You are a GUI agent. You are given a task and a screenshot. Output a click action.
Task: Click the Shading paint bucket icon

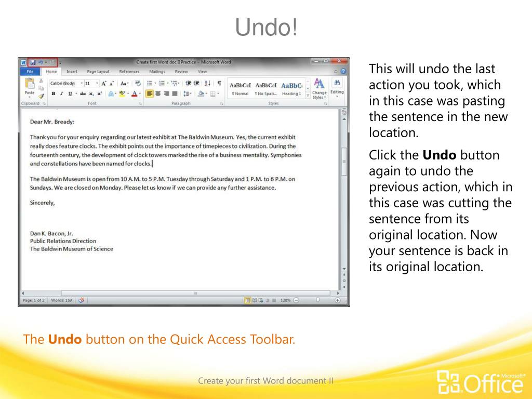[x=201, y=94]
